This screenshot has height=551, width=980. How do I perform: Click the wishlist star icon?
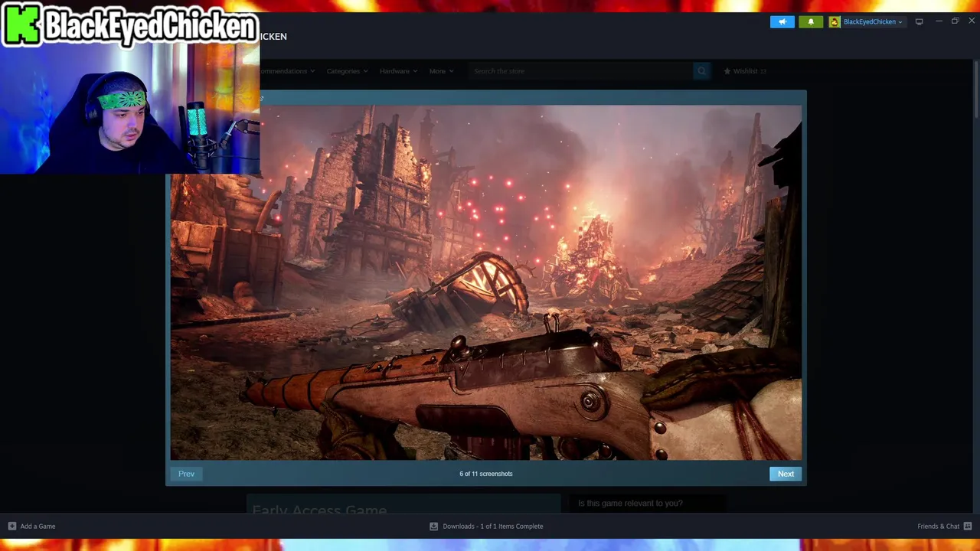pyautogui.click(x=727, y=71)
